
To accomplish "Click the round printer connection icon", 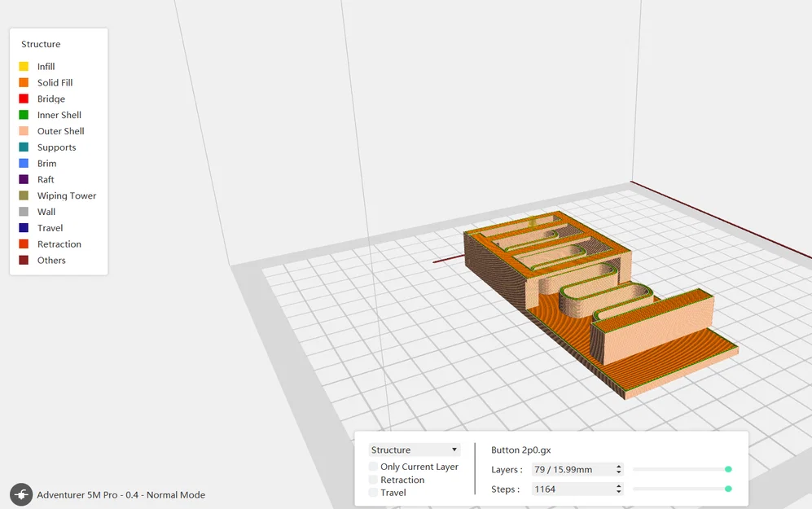I will pyautogui.click(x=21, y=494).
